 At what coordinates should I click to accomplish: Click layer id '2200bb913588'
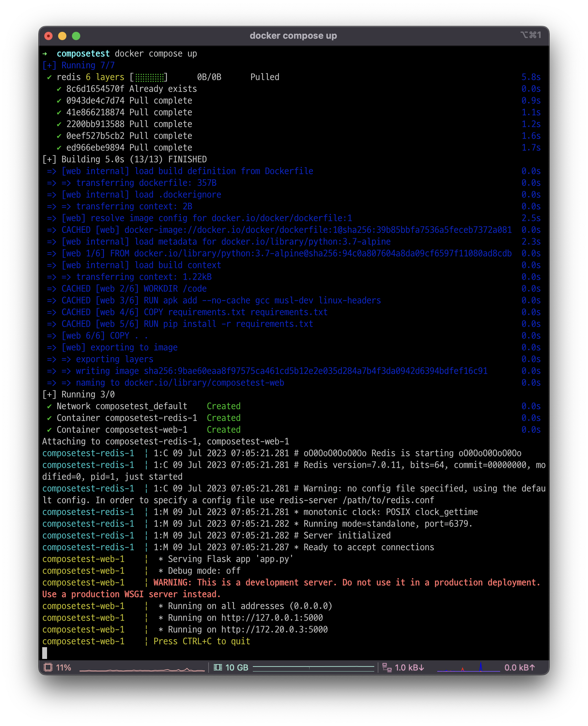pyautogui.click(x=95, y=124)
